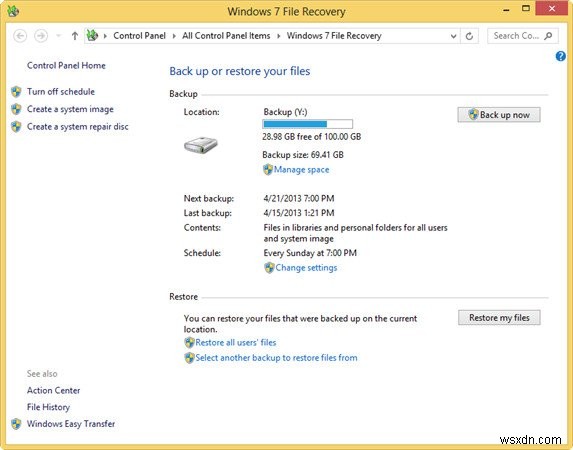
Task: Expand the arrow after All Control Panel Items
Action: pyautogui.click(x=278, y=36)
